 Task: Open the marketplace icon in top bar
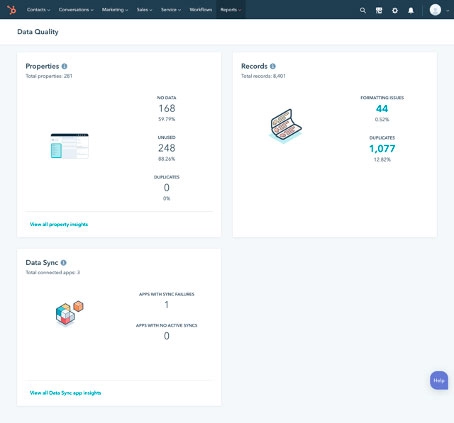click(379, 10)
